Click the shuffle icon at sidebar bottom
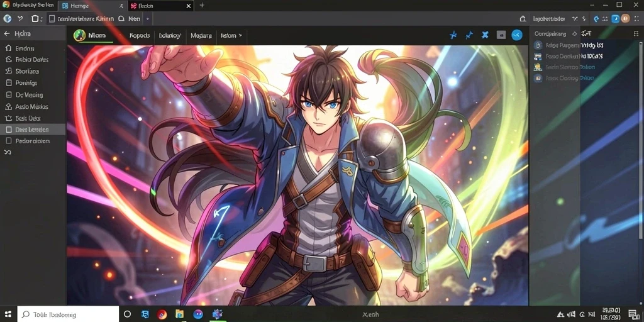 8,152
